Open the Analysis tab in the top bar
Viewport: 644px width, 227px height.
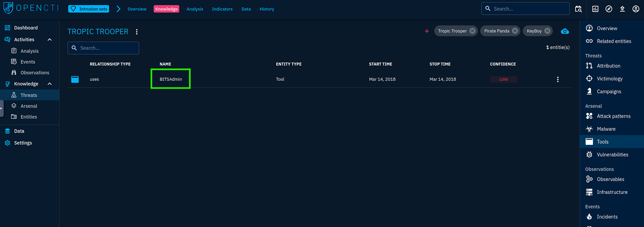click(195, 9)
